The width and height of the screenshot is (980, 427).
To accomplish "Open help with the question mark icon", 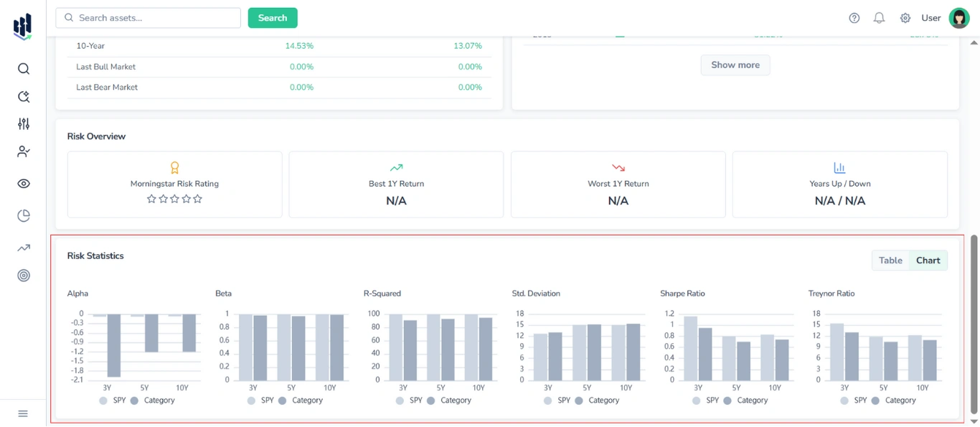I will [854, 17].
